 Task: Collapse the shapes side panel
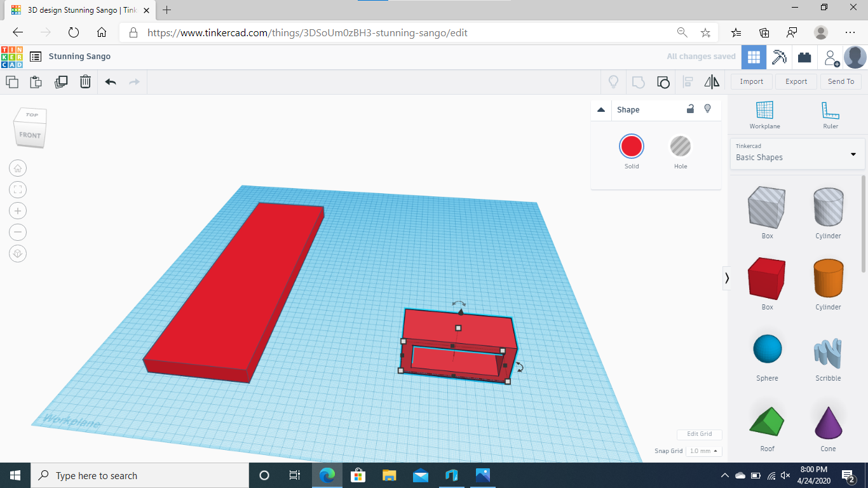tap(727, 278)
